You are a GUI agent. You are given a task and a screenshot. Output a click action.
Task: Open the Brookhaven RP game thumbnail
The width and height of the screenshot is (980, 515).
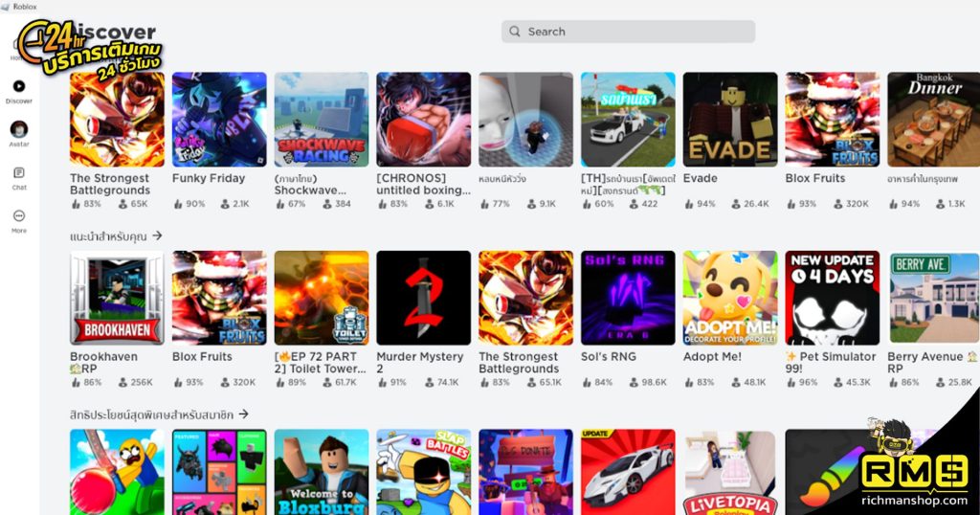(x=117, y=298)
